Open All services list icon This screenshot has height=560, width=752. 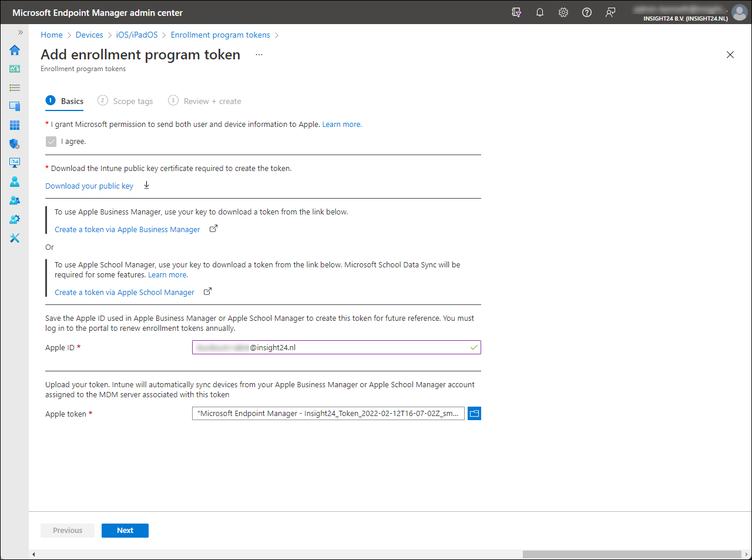pyautogui.click(x=15, y=88)
